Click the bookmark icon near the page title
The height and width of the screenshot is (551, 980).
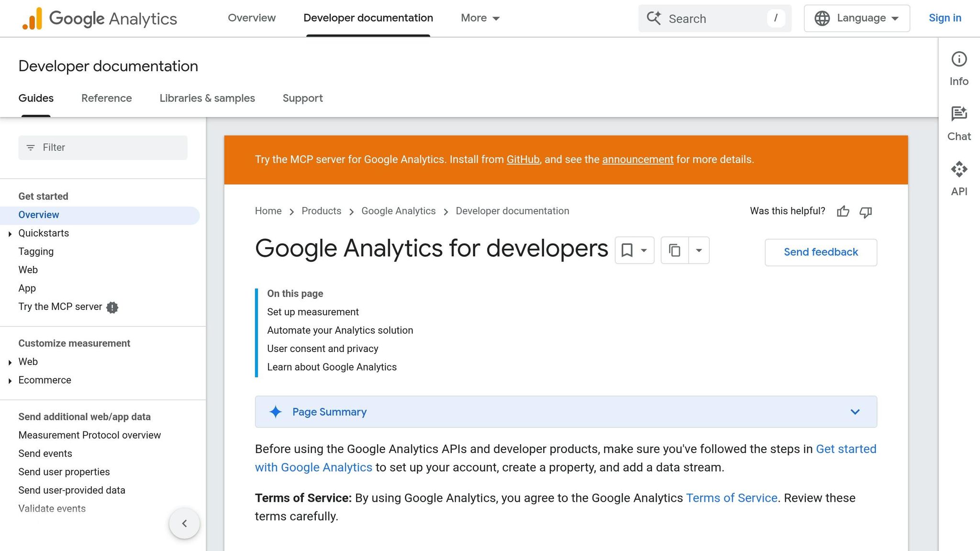click(x=627, y=250)
